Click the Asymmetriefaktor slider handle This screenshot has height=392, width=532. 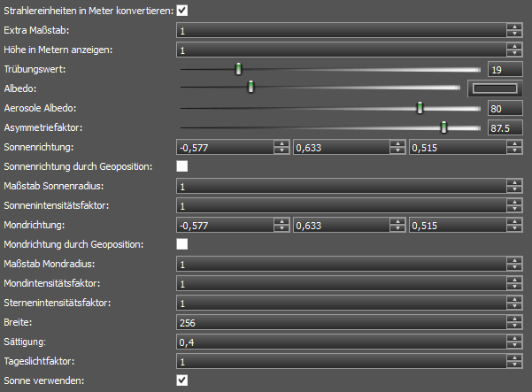(x=443, y=127)
